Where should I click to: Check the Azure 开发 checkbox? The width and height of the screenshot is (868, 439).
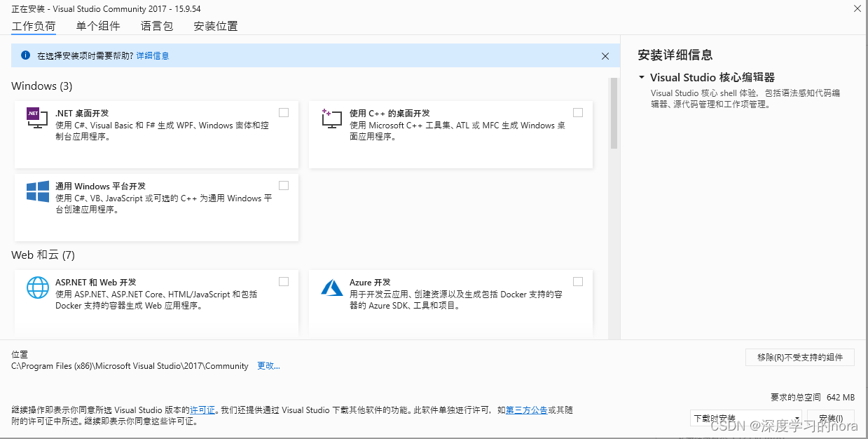pos(578,281)
